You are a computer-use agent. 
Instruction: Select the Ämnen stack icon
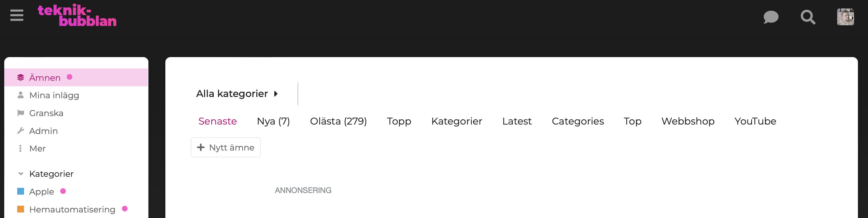pyautogui.click(x=20, y=78)
